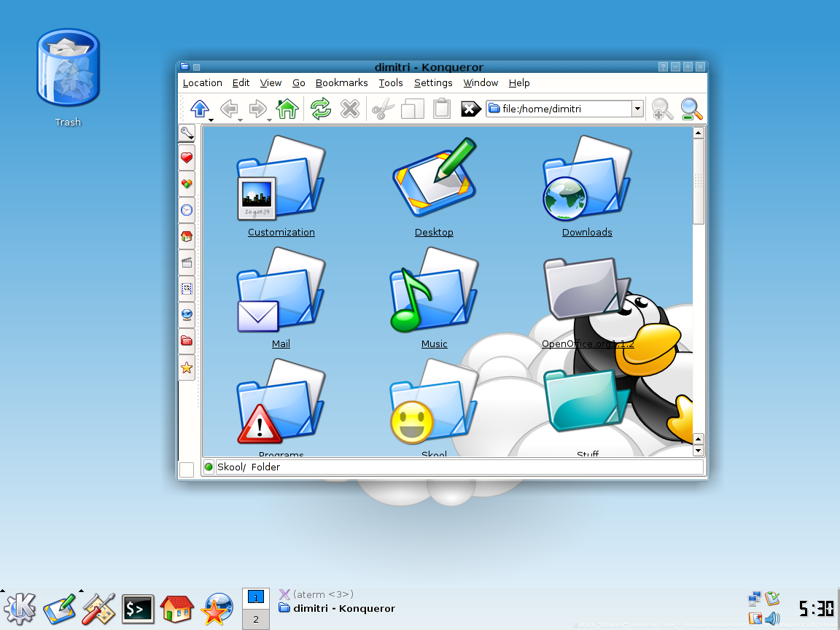Viewport: 840px width, 630px height.
Task: Open the Music folder
Action: pyautogui.click(x=434, y=297)
